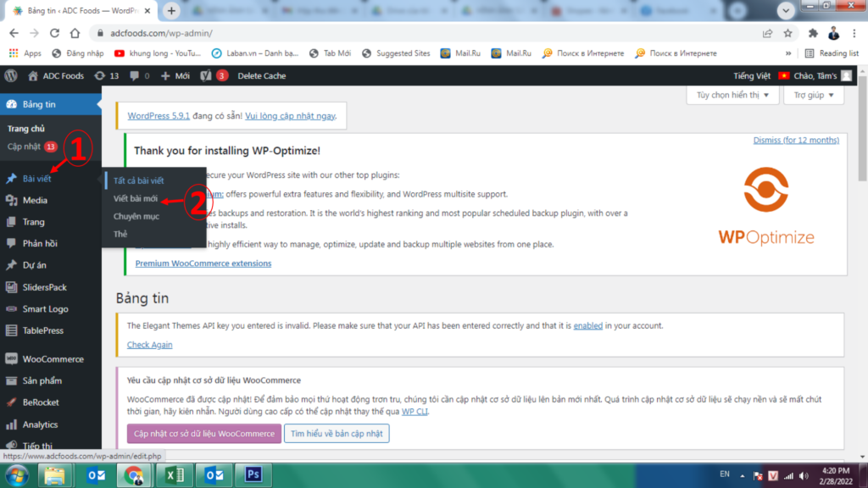Open Bảng tin dashboard menu
The image size is (868, 488).
[50, 104]
